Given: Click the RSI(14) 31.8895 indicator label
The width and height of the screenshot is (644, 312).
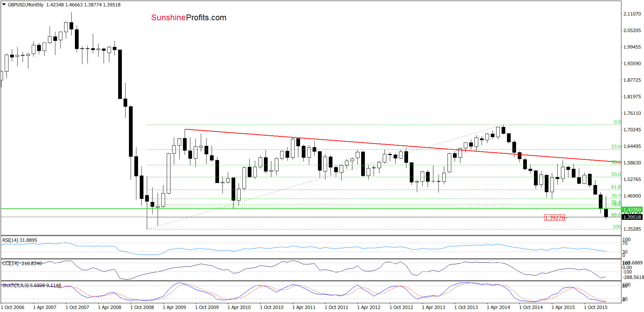Looking at the screenshot, I should 20,240.
